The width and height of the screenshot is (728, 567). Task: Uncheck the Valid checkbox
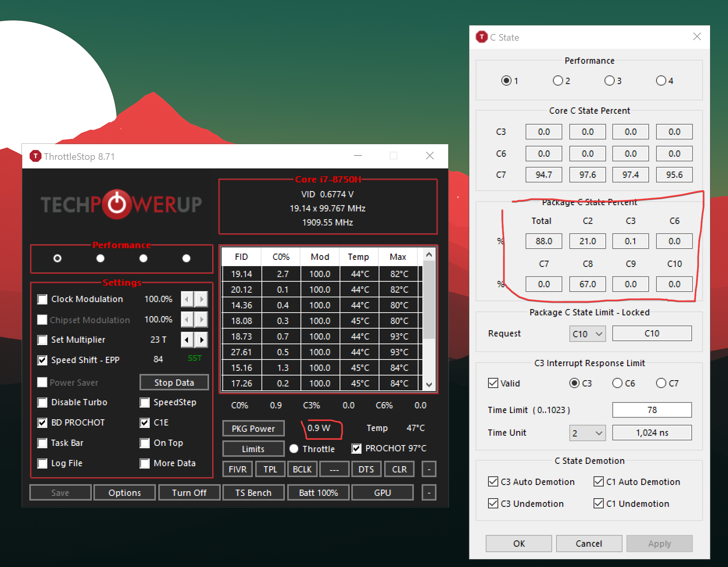click(493, 383)
